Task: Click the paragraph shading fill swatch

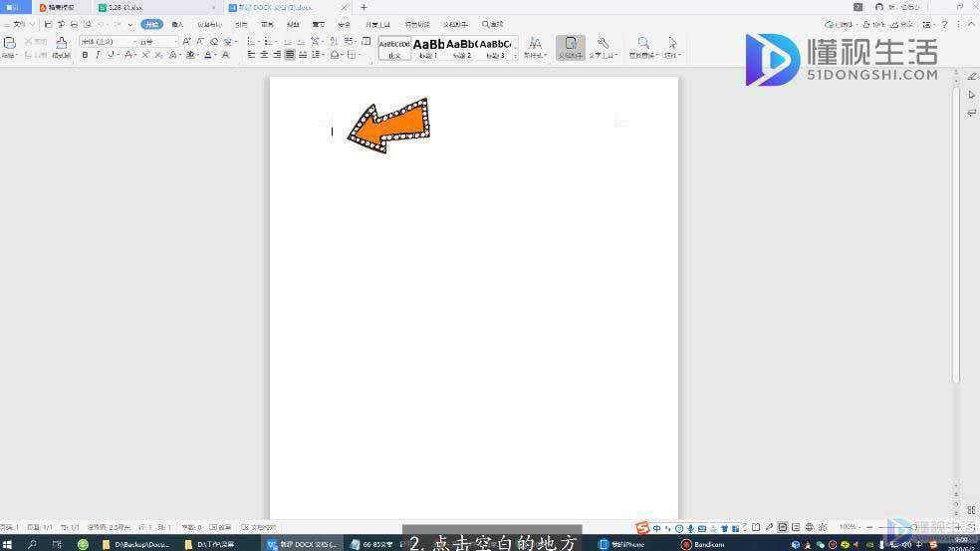Action: tap(335, 55)
